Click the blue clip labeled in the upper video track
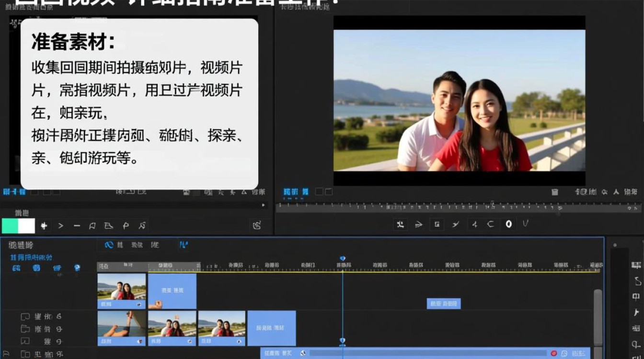Viewport: 644px width, 359px height. tap(172, 290)
